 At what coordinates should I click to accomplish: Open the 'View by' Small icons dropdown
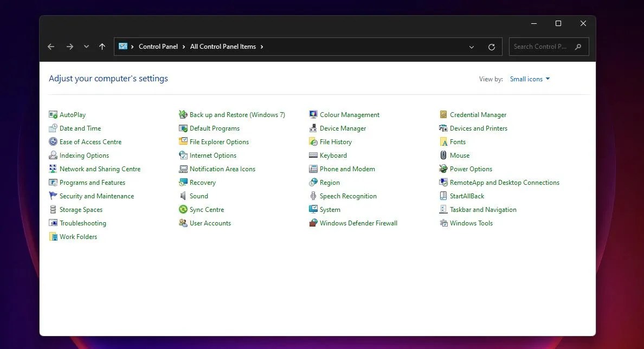[x=529, y=79]
